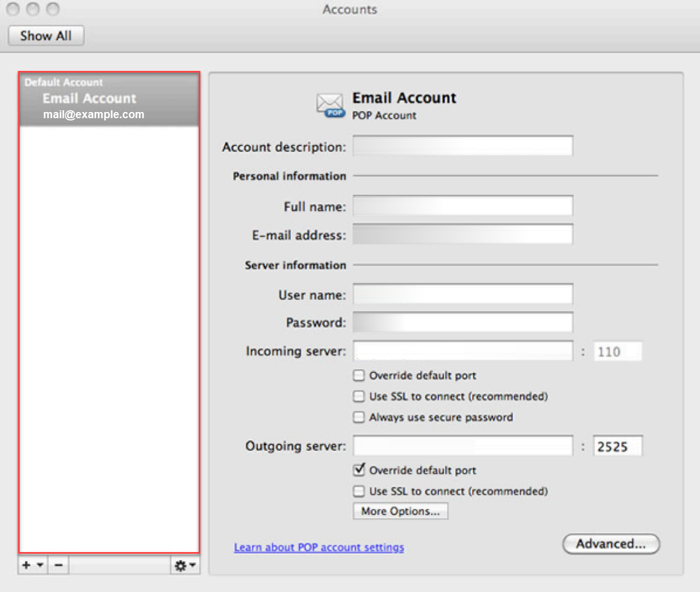700x592 pixels.
Task: Enable Override default port for incoming server
Action: click(x=358, y=375)
